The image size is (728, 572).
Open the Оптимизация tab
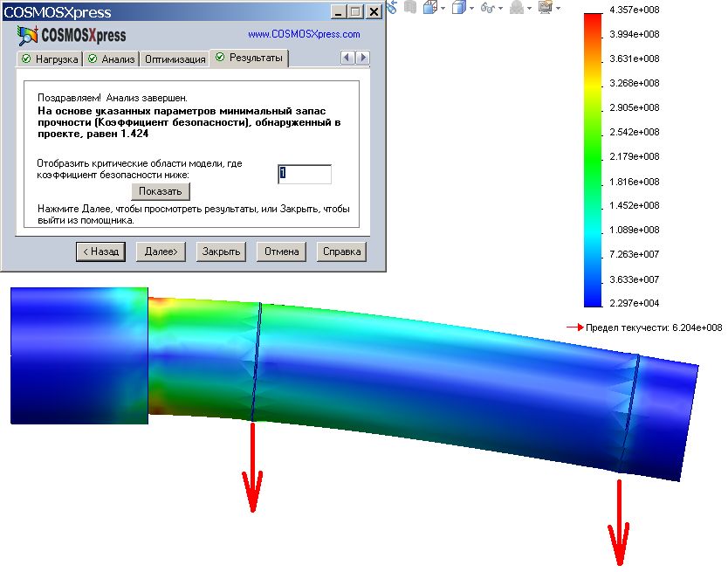click(x=175, y=59)
